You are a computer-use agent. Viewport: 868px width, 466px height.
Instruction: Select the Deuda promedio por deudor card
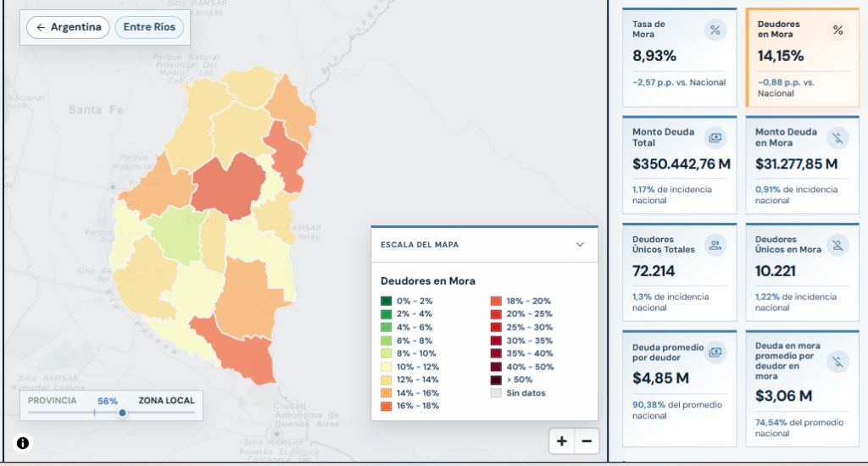point(679,389)
